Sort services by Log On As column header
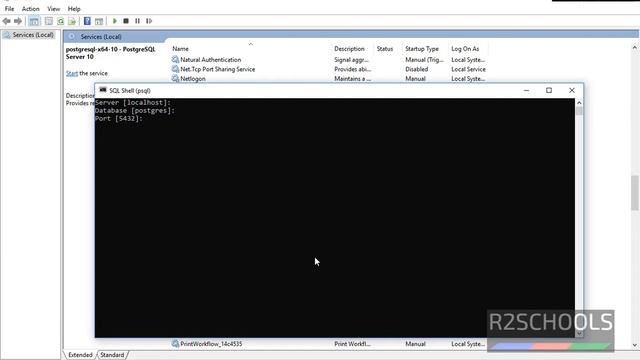Viewport: 640px width, 360px height. pos(465,49)
